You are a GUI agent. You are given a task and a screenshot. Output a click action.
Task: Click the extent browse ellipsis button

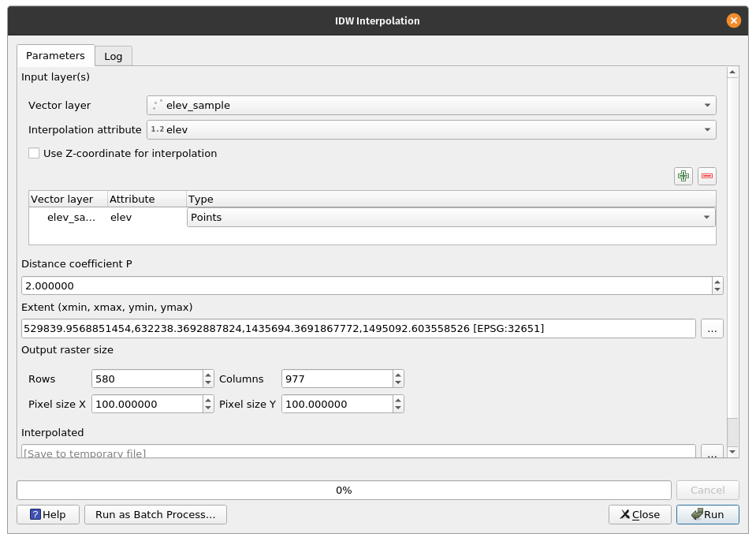click(712, 329)
